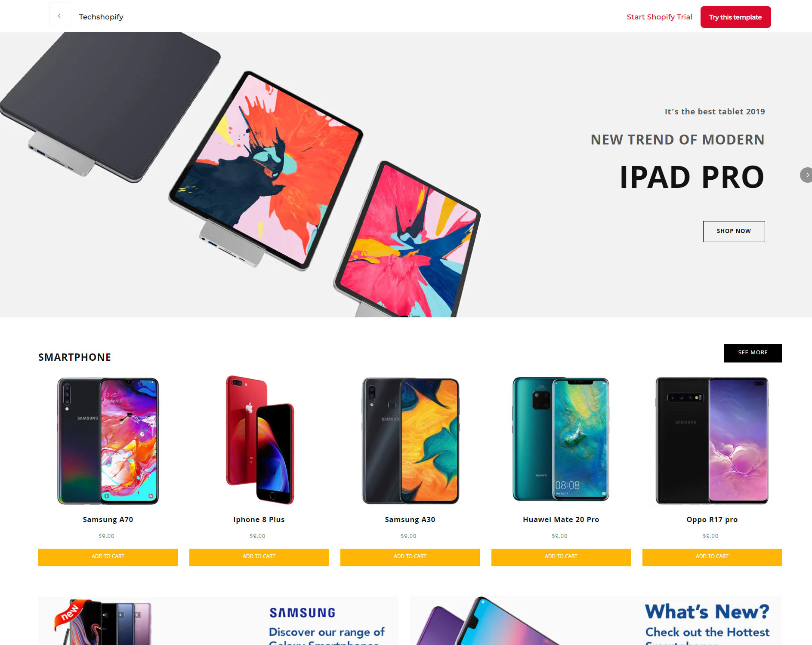Add the Iphone 8 Plus to cart
Screen dimensions: 812x645
[x=259, y=557]
